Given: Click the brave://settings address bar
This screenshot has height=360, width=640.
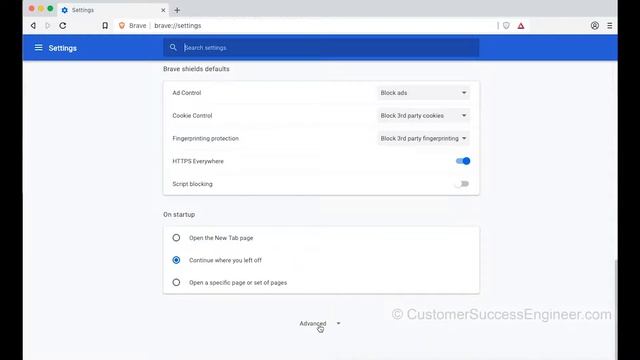Looking at the screenshot, I should click(178, 25).
